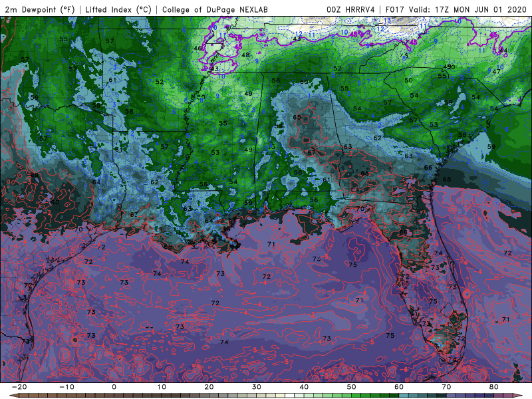Image resolution: width=532 pixels, height=399 pixels.
Task: Click the '20' colorbar scale label
Action: [x=209, y=387]
